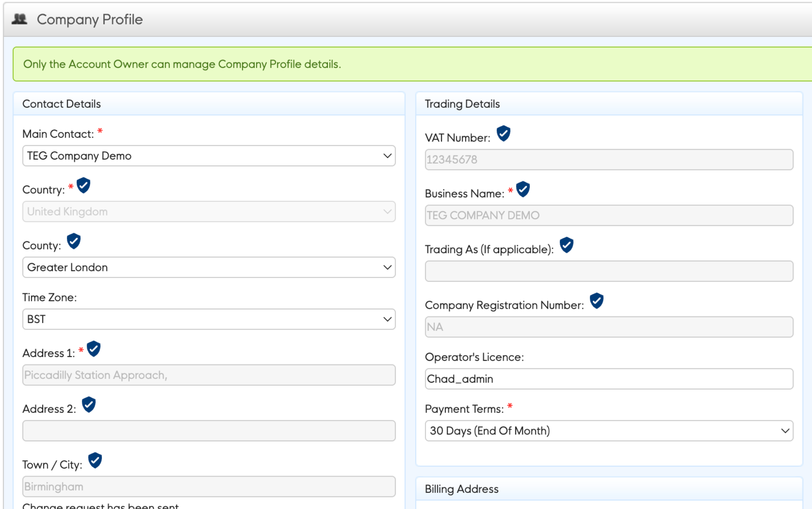Image resolution: width=812 pixels, height=509 pixels.
Task: Click shield badge next to Address 1
Action: point(94,349)
